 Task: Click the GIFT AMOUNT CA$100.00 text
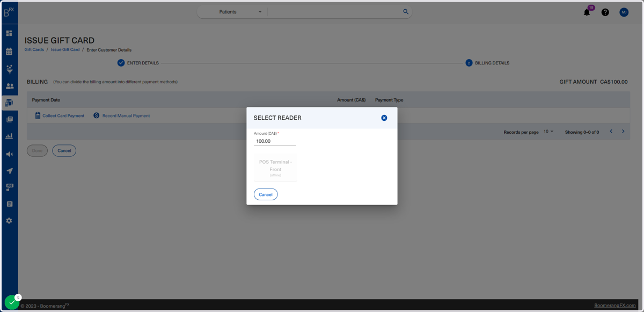[594, 82]
